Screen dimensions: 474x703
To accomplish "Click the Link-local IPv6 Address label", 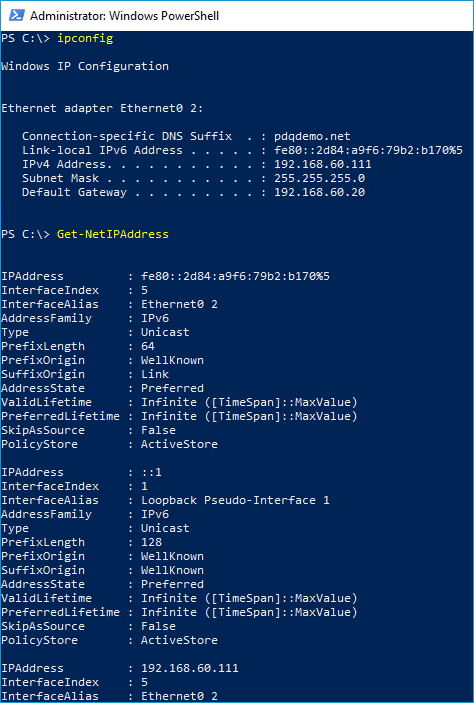I will coord(102,150).
